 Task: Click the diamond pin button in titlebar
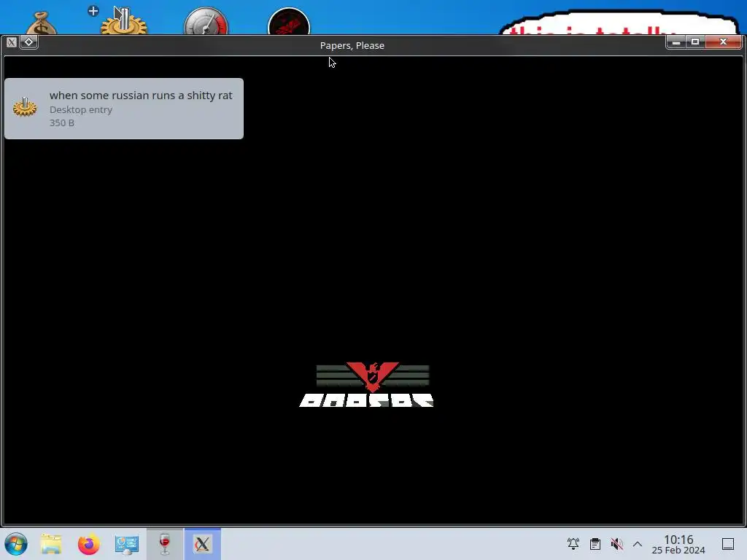point(28,42)
